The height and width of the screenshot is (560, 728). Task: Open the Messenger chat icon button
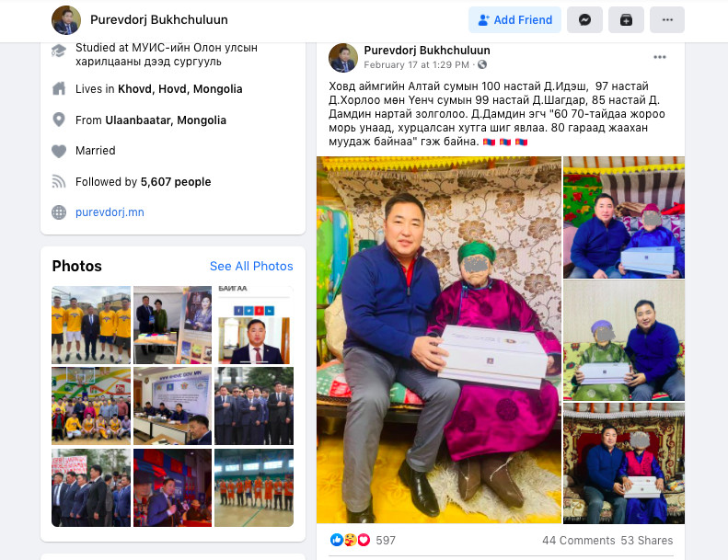584,20
